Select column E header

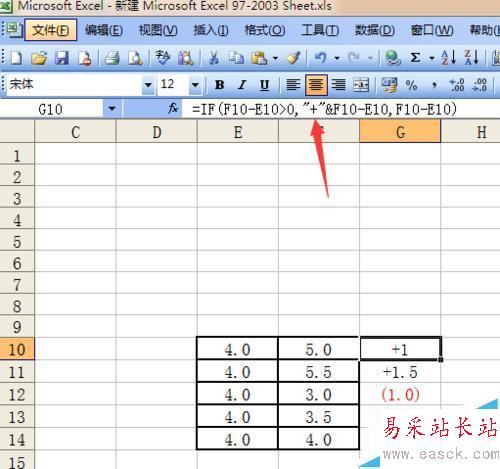click(238, 132)
